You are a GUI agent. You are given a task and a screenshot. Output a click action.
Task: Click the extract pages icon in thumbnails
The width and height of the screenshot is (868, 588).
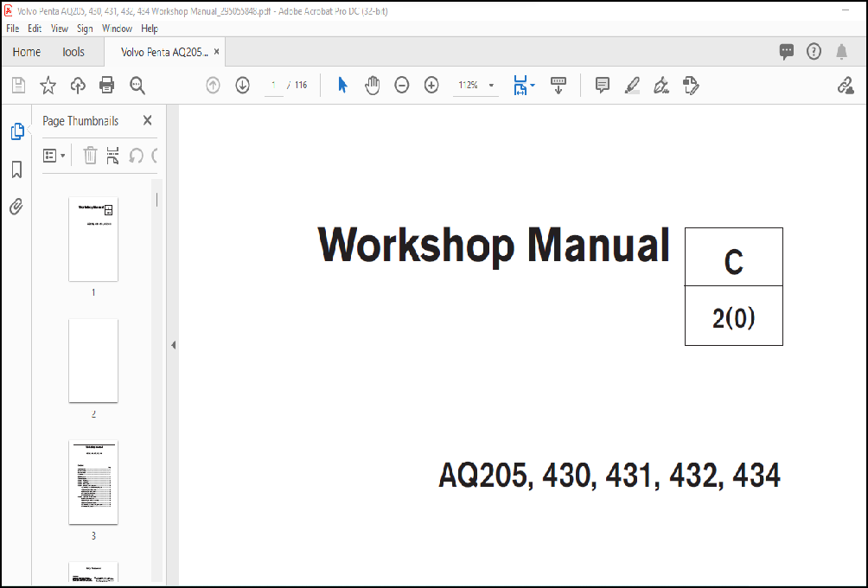pos(113,156)
